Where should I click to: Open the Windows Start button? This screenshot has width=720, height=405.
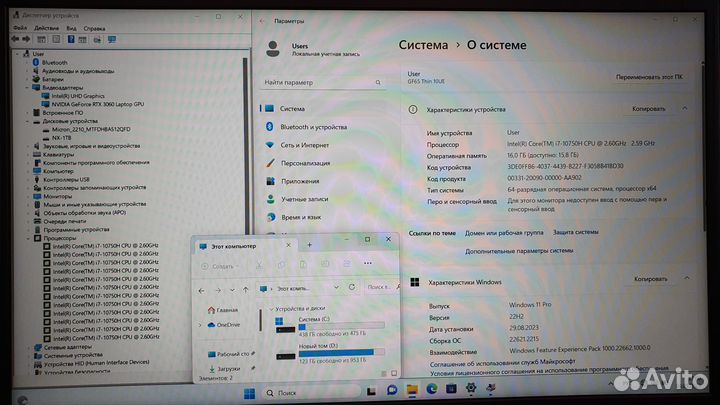point(249,394)
